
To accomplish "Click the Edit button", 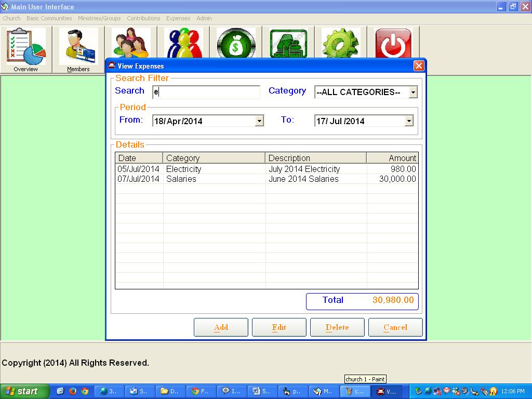I will (x=279, y=327).
